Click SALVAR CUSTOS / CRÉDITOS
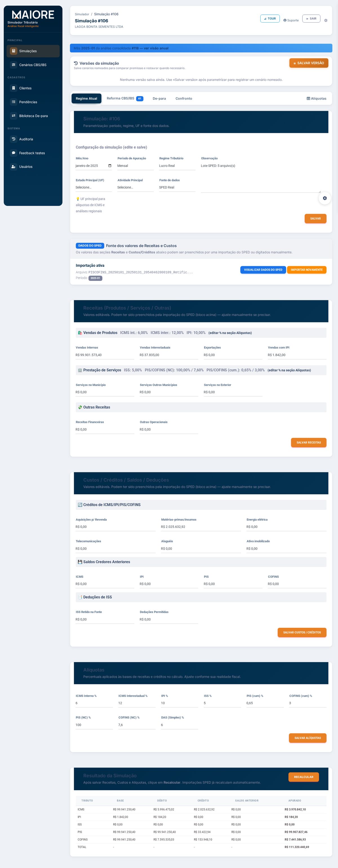The height and width of the screenshot is (868, 338). (x=302, y=633)
